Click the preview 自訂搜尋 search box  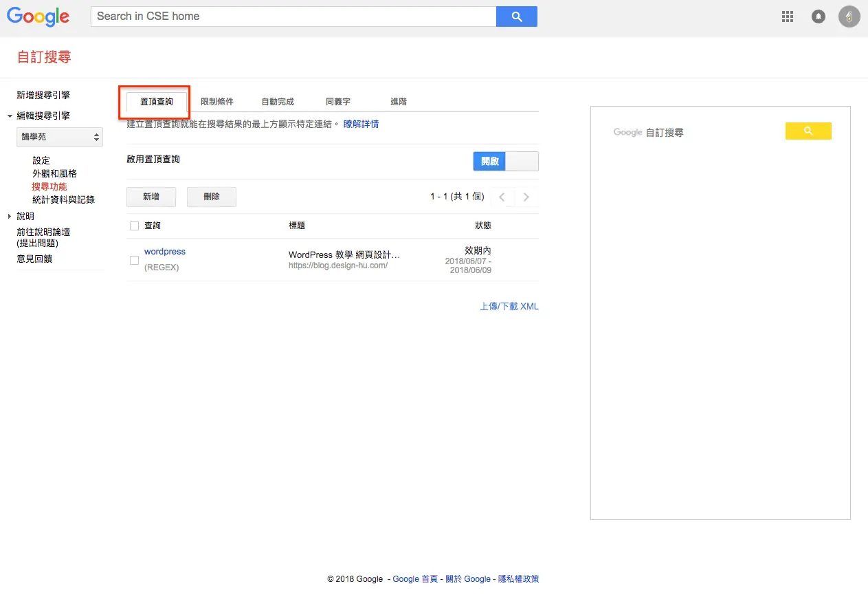697,131
